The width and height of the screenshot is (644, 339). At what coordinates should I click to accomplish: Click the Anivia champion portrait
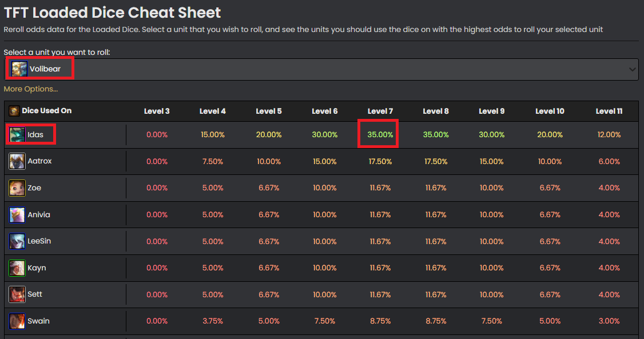tap(17, 214)
